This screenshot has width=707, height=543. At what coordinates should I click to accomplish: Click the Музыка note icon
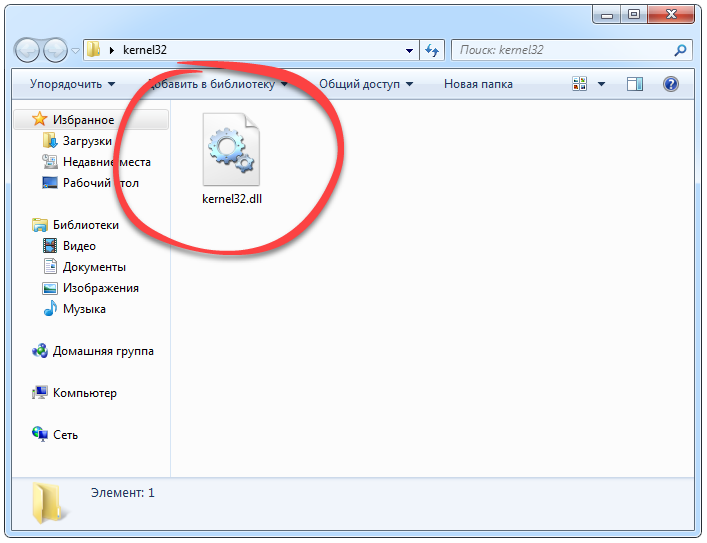coord(50,308)
